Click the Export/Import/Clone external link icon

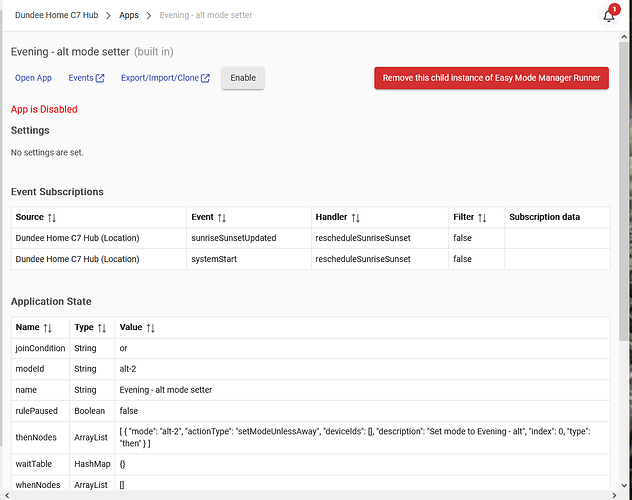click(205, 78)
